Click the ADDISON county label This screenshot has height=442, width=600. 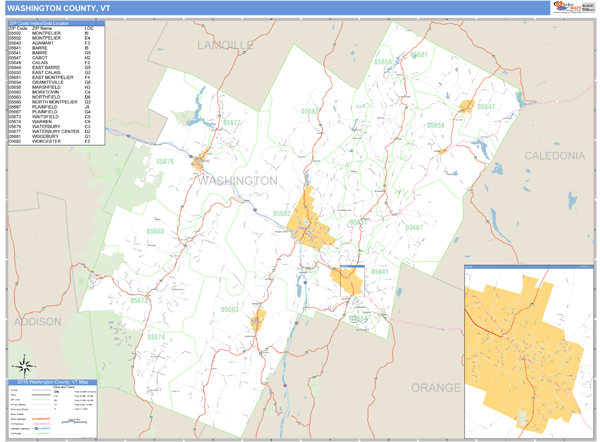click(38, 322)
